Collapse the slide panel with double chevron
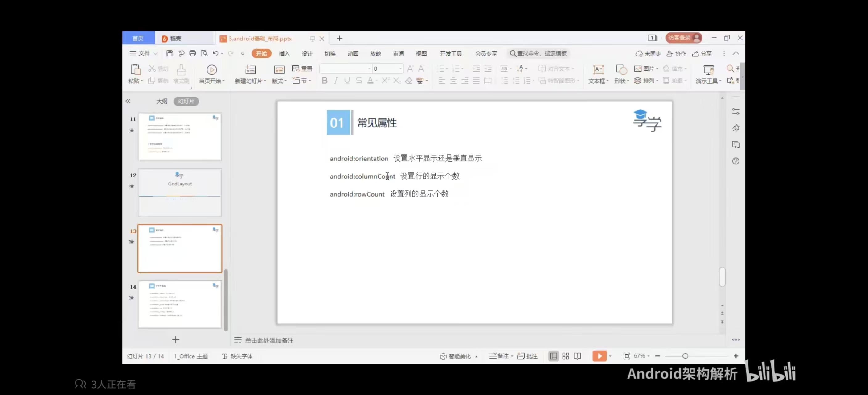This screenshot has width=868, height=395. pos(128,101)
